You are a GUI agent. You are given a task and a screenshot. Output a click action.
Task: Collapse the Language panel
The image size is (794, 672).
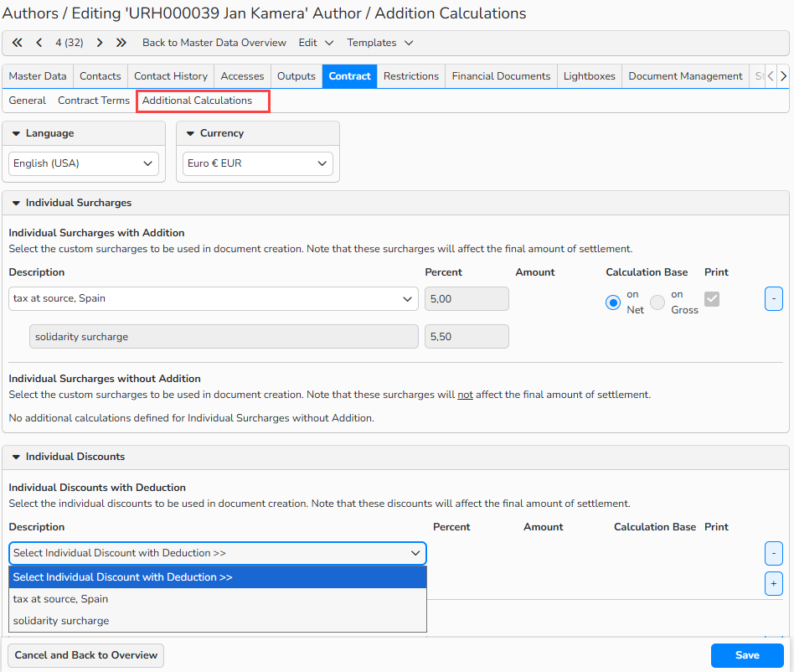pyautogui.click(x=16, y=133)
